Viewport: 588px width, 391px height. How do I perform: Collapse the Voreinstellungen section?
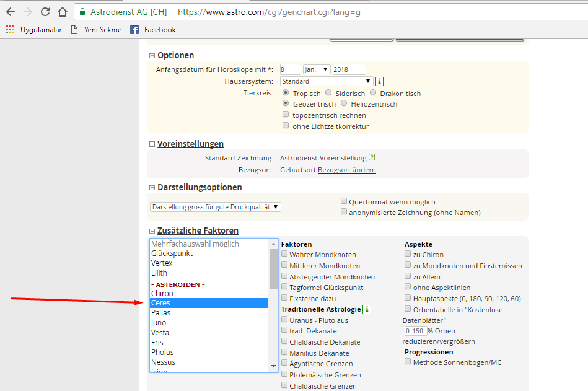coord(152,144)
